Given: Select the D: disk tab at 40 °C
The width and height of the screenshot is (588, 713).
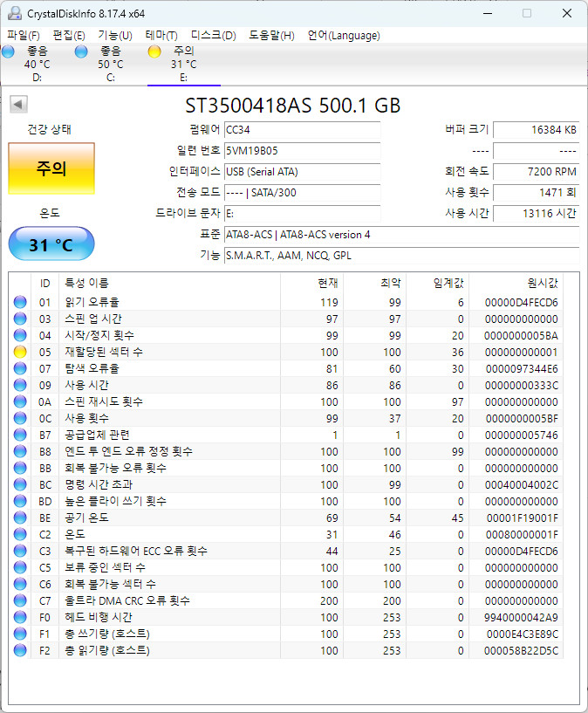Looking at the screenshot, I should [37, 64].
